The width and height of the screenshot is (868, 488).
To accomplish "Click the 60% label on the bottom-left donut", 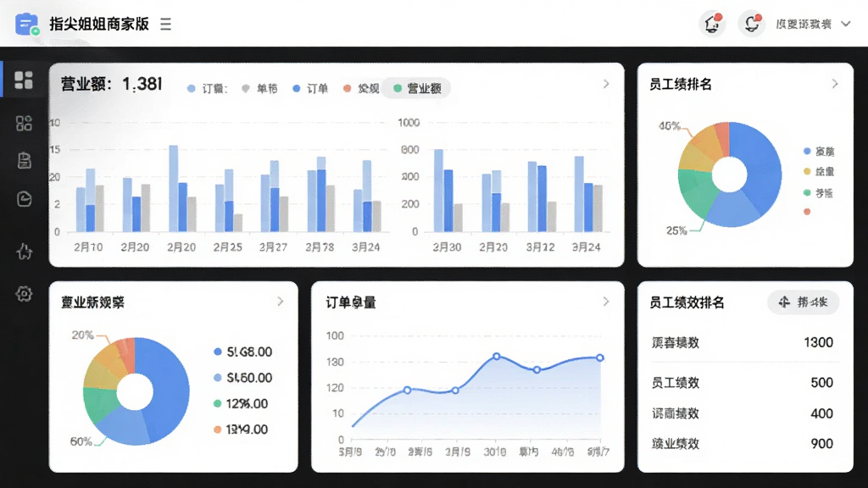I will pyautogui.click(x=81, y=441).
